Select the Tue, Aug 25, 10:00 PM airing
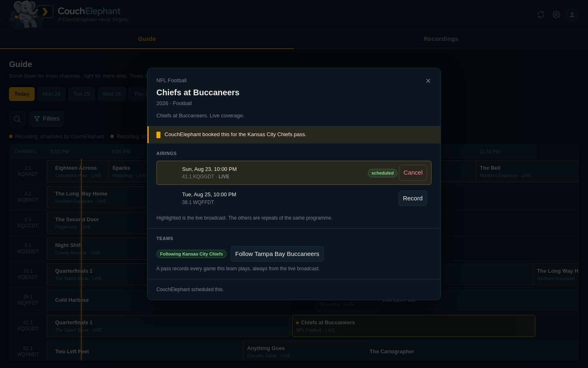This screenshot has width=588, height=368. point(294,198)
